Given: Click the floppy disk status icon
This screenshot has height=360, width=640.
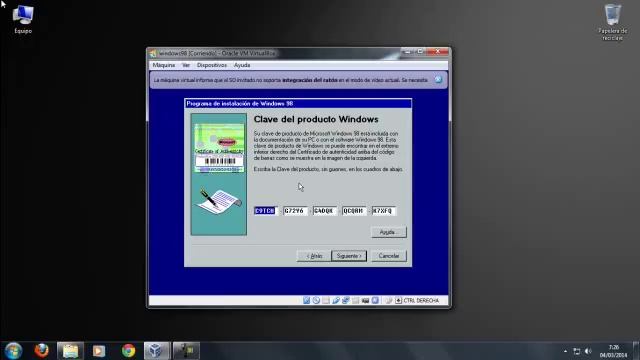Looking at the screenshot, I should tap(326, 300).
